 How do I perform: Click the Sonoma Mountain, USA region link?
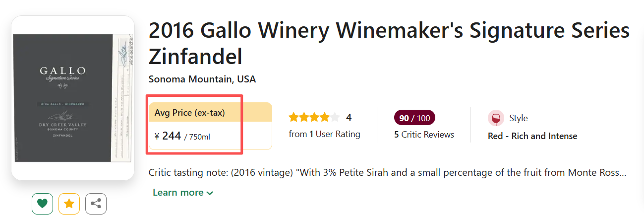point(202,79)
